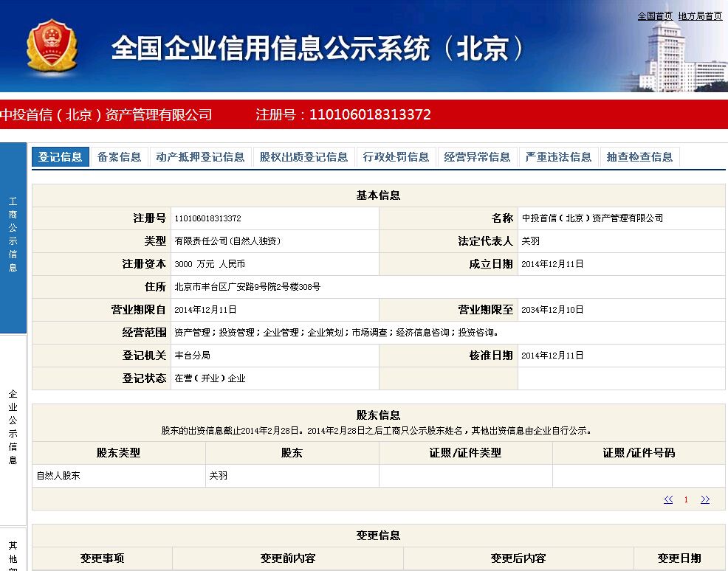Switch to the 登记信息 tab

[61, 157]
